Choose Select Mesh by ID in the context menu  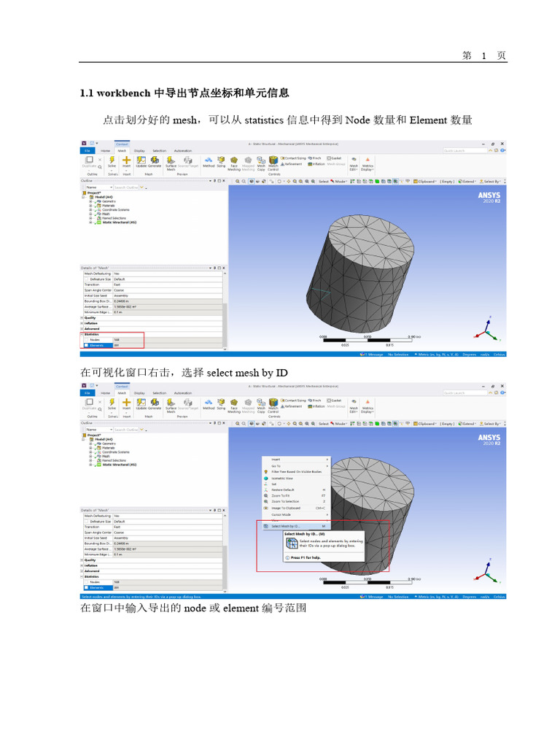pyautogui.click(x=296, y=527)
